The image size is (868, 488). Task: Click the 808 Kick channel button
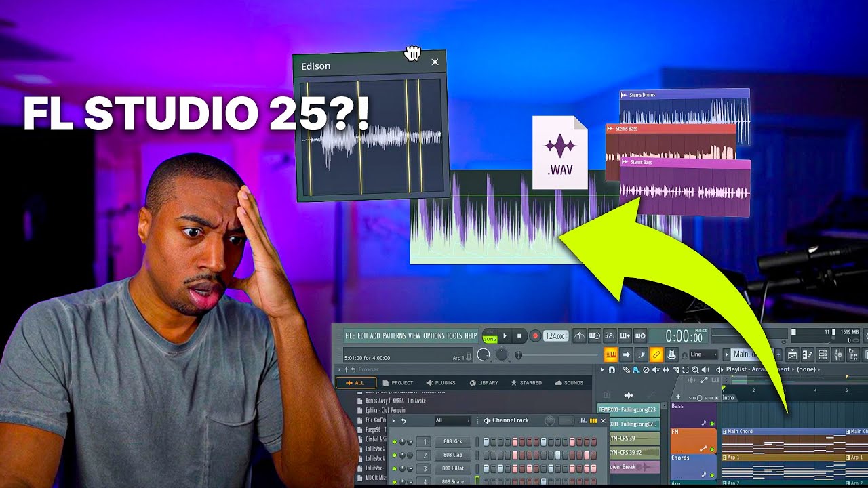(x=453, y=442)
